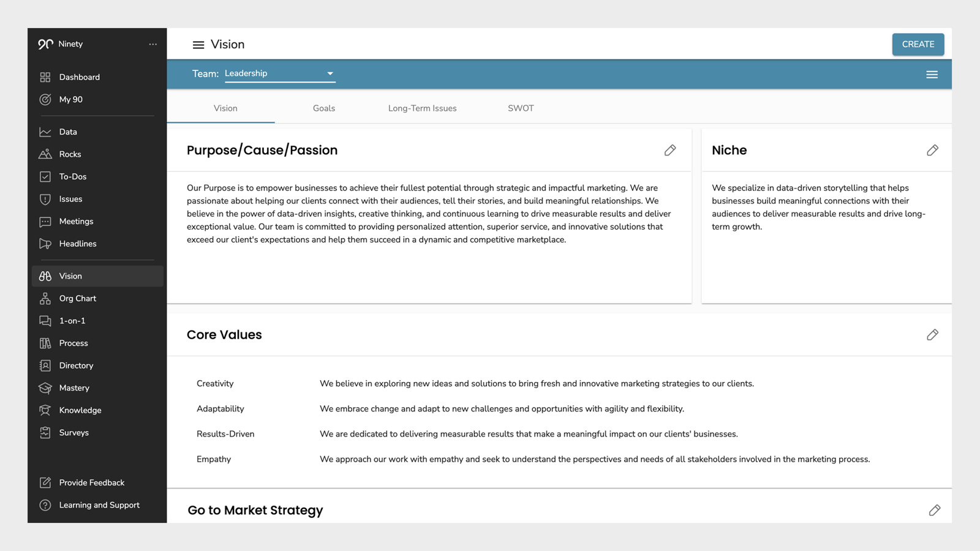
Task: Edit the Niche section
Action: point(932,149)
